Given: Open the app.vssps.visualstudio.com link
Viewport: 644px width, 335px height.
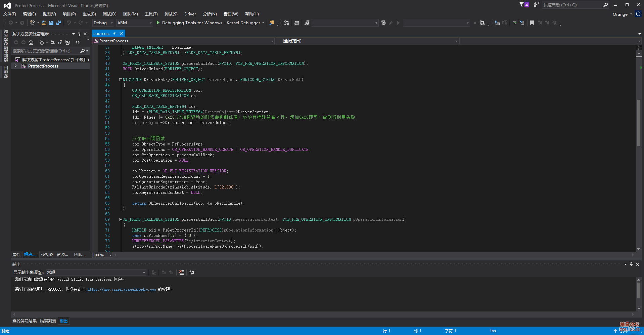Looking at the screenshot, I should [x=122, y=289].
